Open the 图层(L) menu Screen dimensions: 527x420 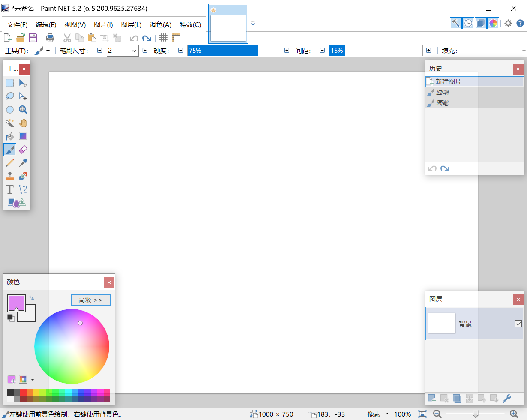[x=131, y=25]
